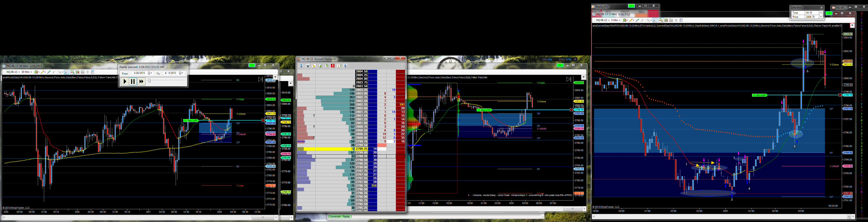The image size is (868, 222).
Task: Pause the market replay
Action: pyautogui.click(x=133, y=82)
